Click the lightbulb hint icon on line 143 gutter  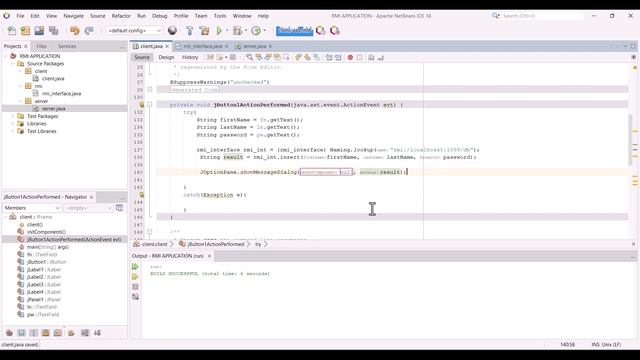142,195
